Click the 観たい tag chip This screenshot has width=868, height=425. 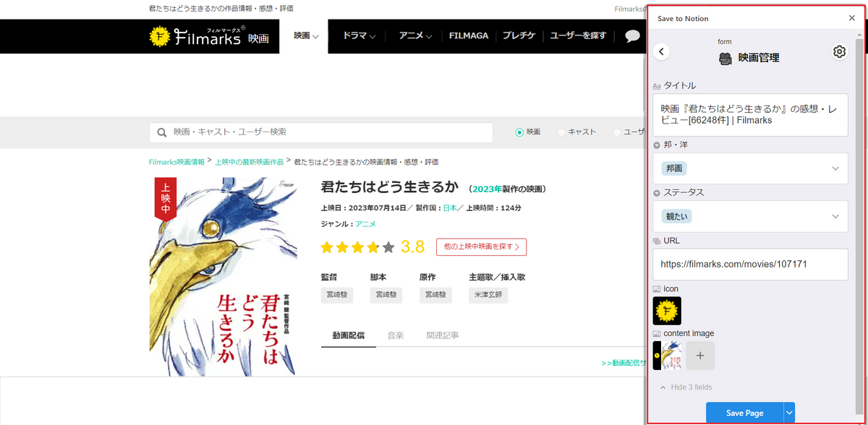point(678,216)
